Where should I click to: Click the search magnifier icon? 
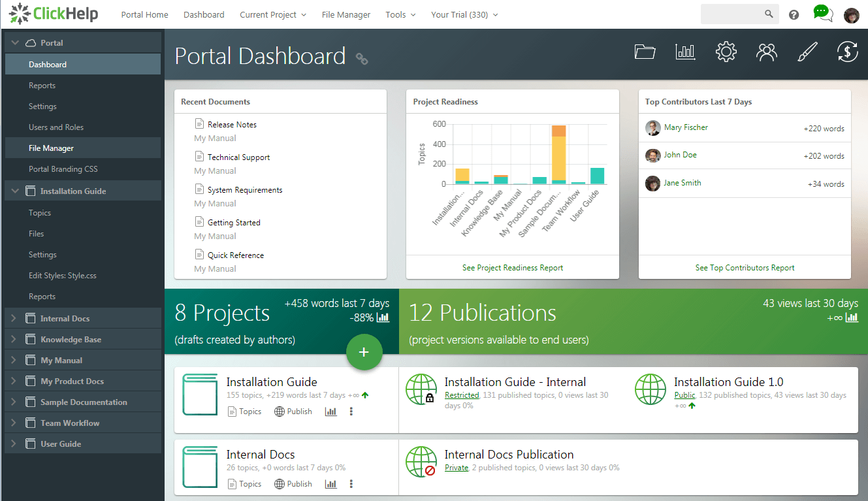[769, 14]
